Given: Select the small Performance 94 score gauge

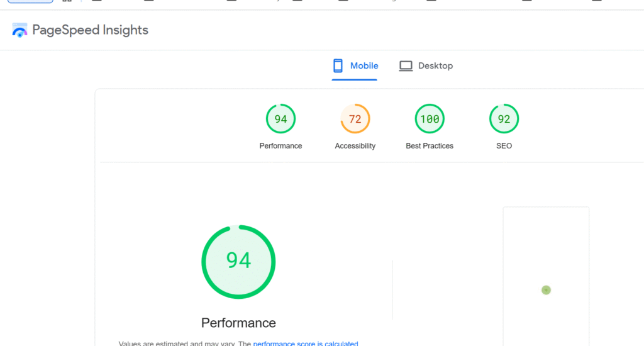Looking at the screenshot, I should [x=280, y=119].
